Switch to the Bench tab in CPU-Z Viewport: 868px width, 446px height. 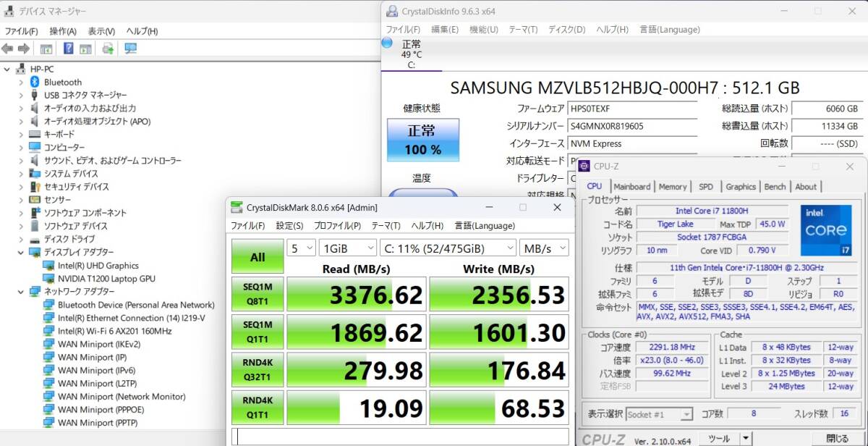[775, 187]
